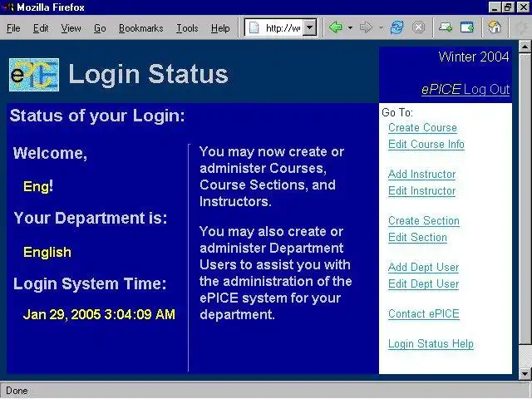
Task: Open the Contact ePICE link
Action: click(x=424, y=314)
